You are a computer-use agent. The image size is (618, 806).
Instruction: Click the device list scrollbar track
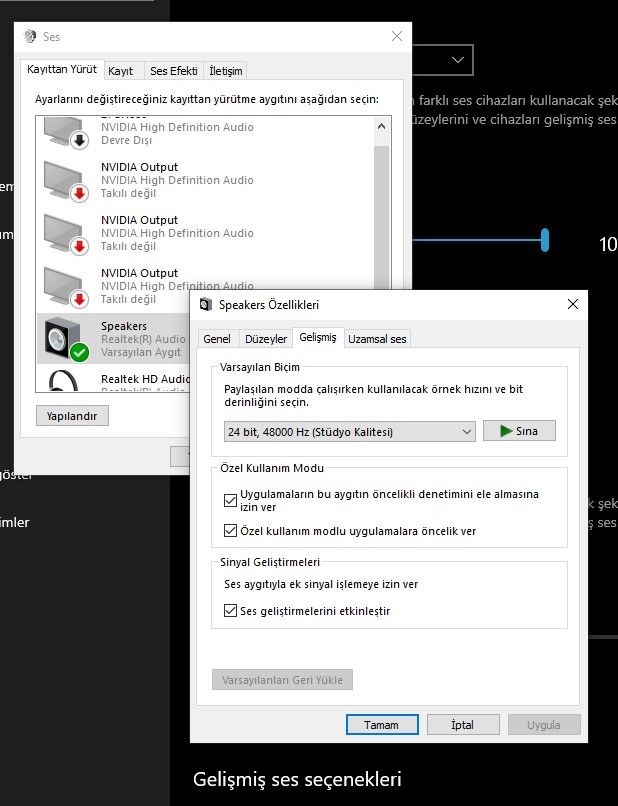coord(381,216)
